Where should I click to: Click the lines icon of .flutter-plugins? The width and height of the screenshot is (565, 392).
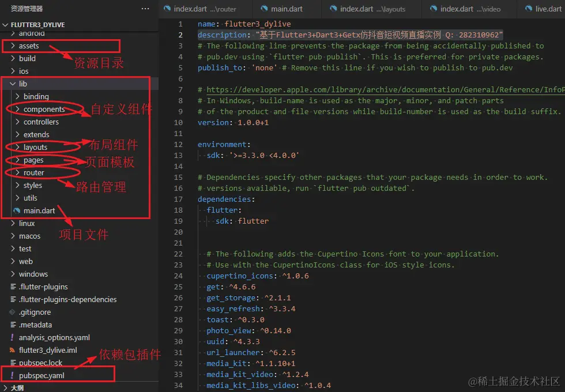pos(13,287)
